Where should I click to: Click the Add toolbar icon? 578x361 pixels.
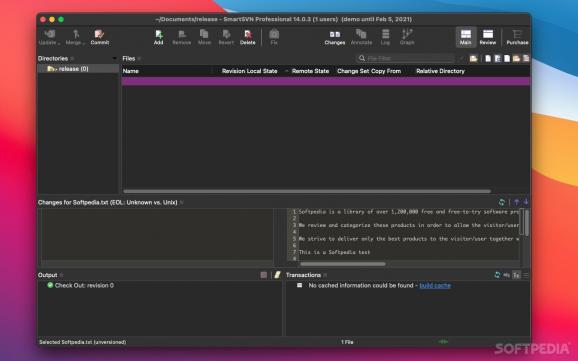click(159, 37)
